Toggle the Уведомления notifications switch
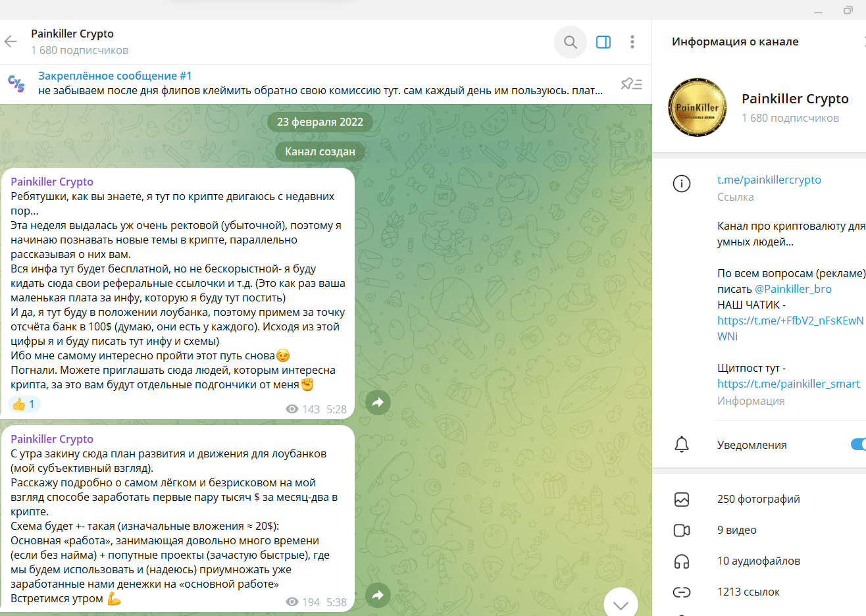866x616 pixels. [x=858, y=445]
